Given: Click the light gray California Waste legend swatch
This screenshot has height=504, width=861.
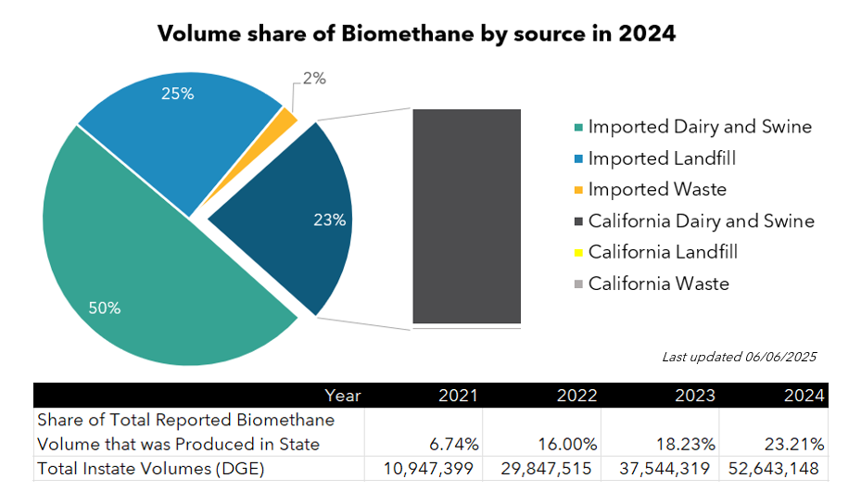Looking at the screenshot, I should [578, 284].
